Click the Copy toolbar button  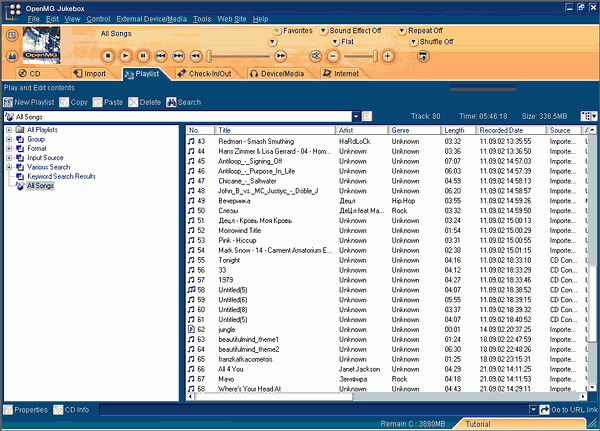(x=73, y=102)
